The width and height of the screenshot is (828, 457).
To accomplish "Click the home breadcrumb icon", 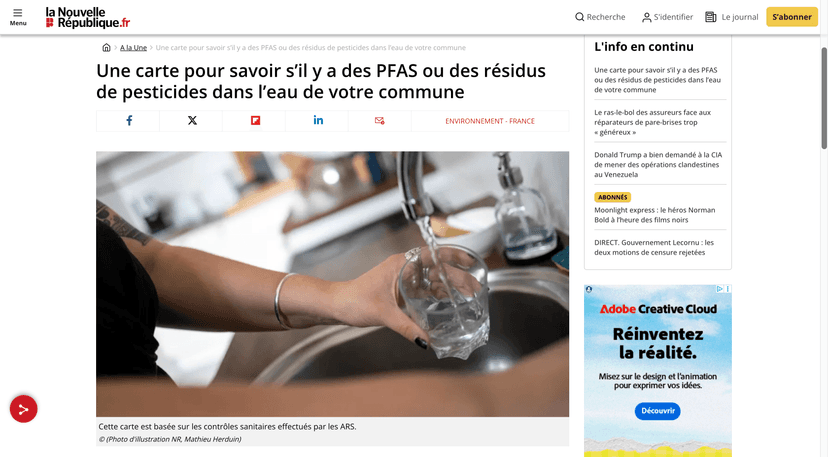I will click(106, 48).
